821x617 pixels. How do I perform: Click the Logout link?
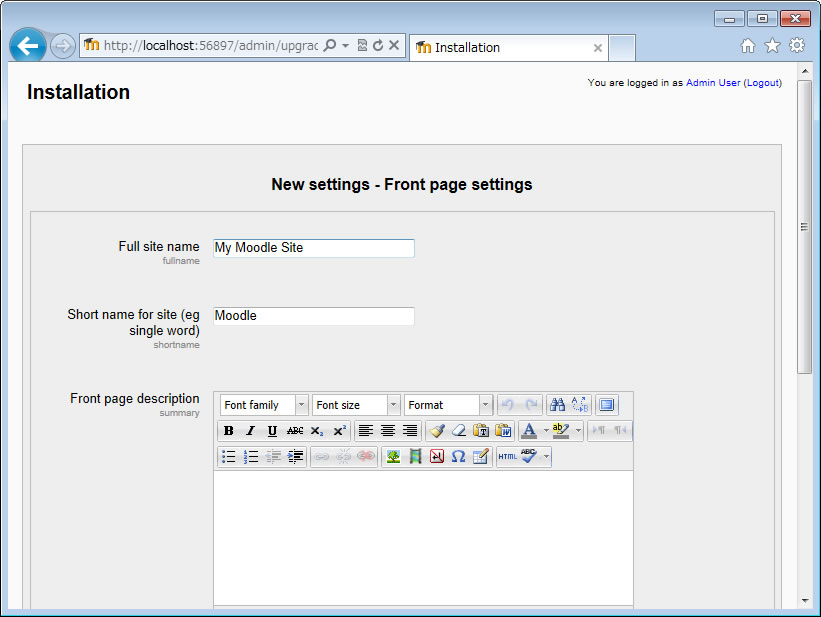pos(762,83)
